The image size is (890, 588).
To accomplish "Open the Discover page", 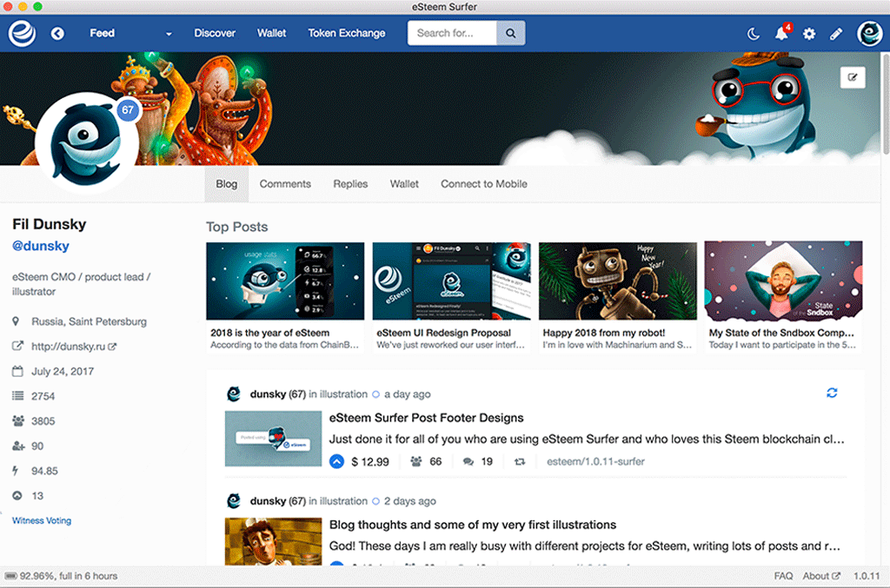I will [215, 33].
